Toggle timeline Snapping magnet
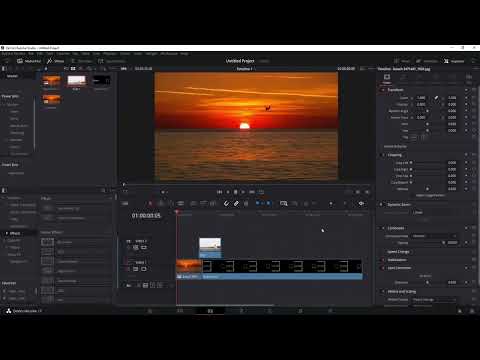 [226, 203]
